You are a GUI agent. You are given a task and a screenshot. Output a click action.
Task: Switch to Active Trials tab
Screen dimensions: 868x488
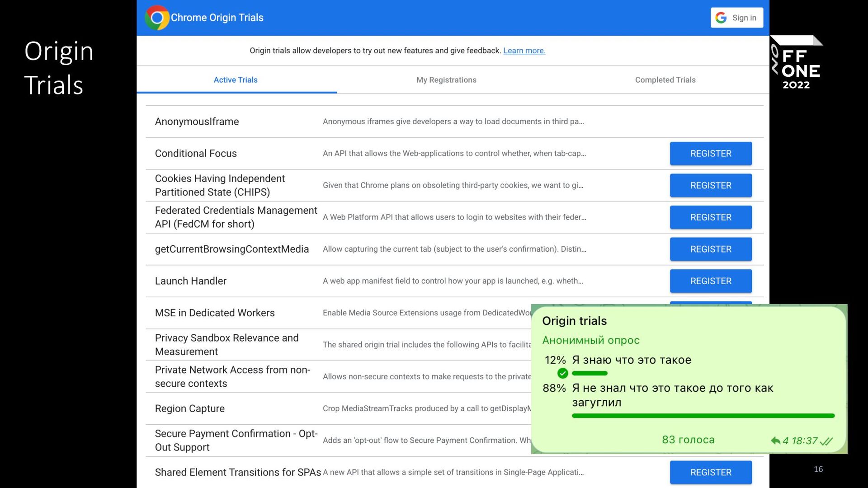[236, 80]
